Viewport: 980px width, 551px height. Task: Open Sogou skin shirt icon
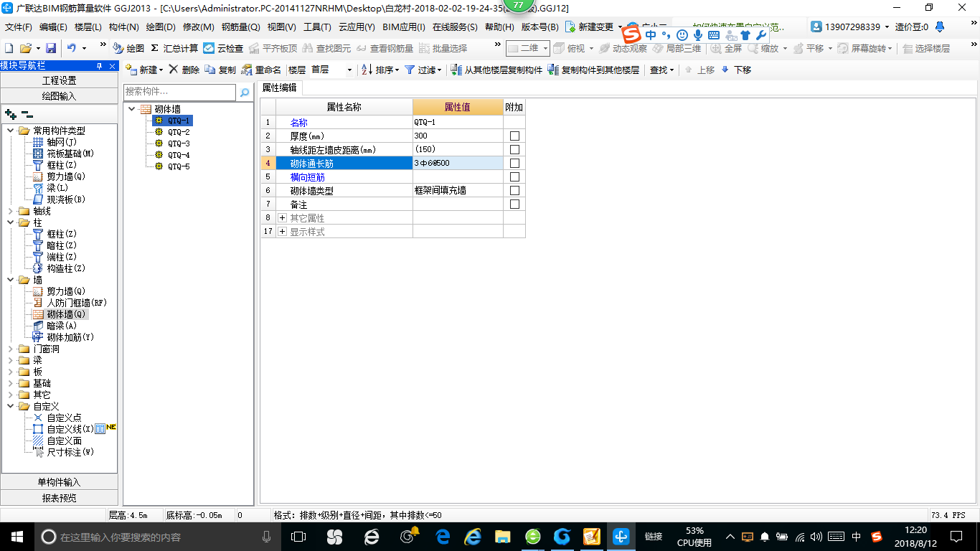tap(745, 34)
